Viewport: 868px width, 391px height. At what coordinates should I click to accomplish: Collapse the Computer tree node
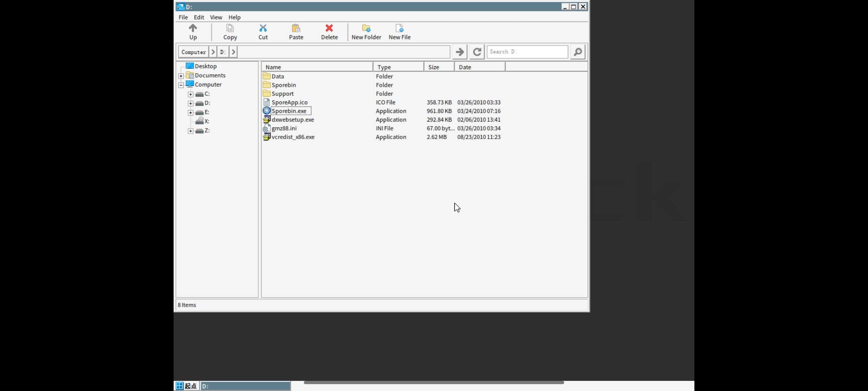point(181,85)
